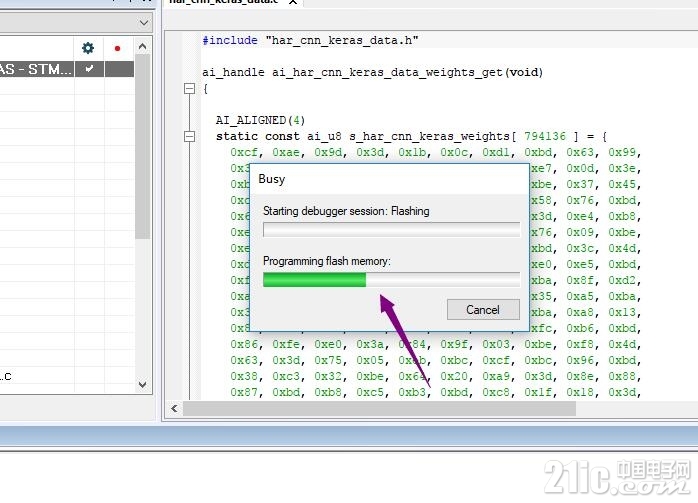Click the Busy dialog title
698x503 pixels.
[x=272, y=179]
